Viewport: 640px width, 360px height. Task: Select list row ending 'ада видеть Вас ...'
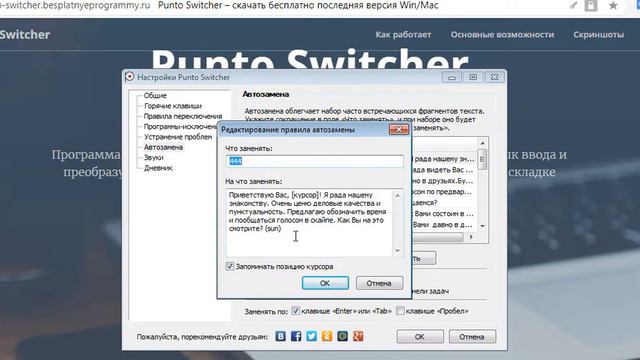[444, 170]
